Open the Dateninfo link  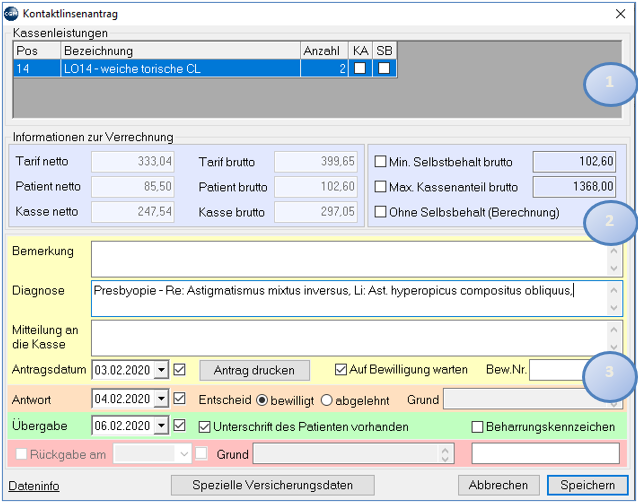pyautogui.click(x=34, y=486)
